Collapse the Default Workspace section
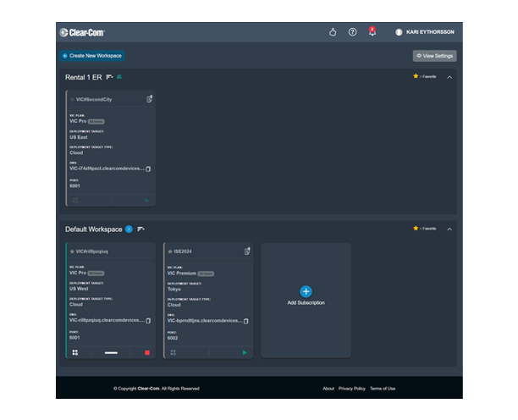Image resolution: width=518 pixels, height=420 pixels. pyautogui.click(x=449, y=229)
